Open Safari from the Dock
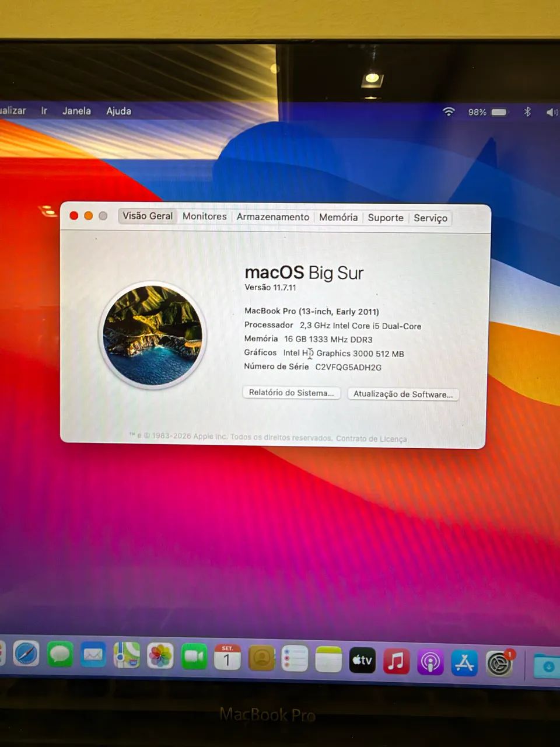The width and height of the screenshot is (560, 747). (x=26, y=654)
